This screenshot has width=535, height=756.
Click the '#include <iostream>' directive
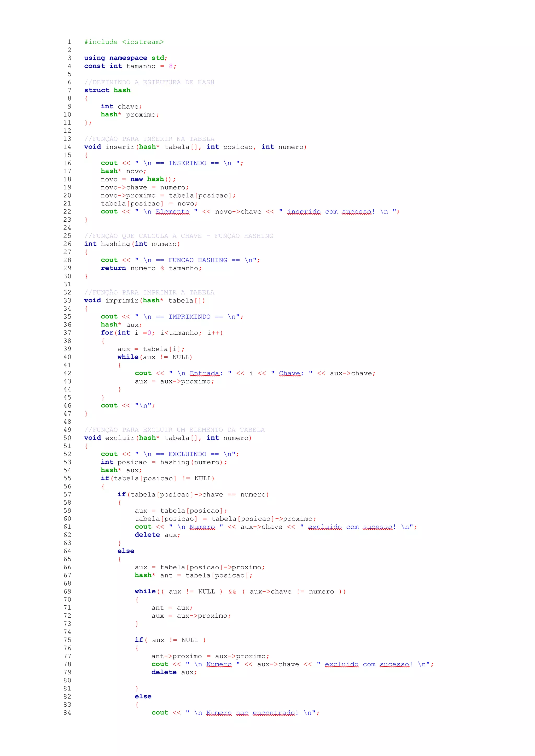point(124,42)
